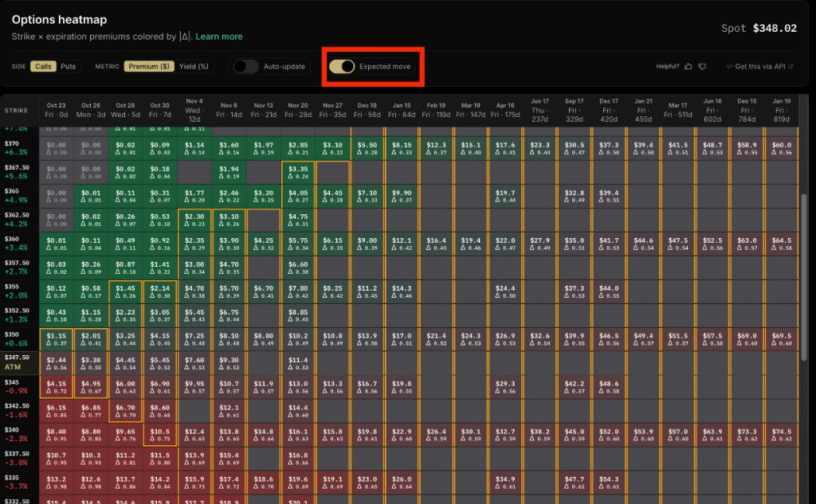Click the thumbs down feedback icon
This screenshot has height=504, width=816.
[702, 67]
